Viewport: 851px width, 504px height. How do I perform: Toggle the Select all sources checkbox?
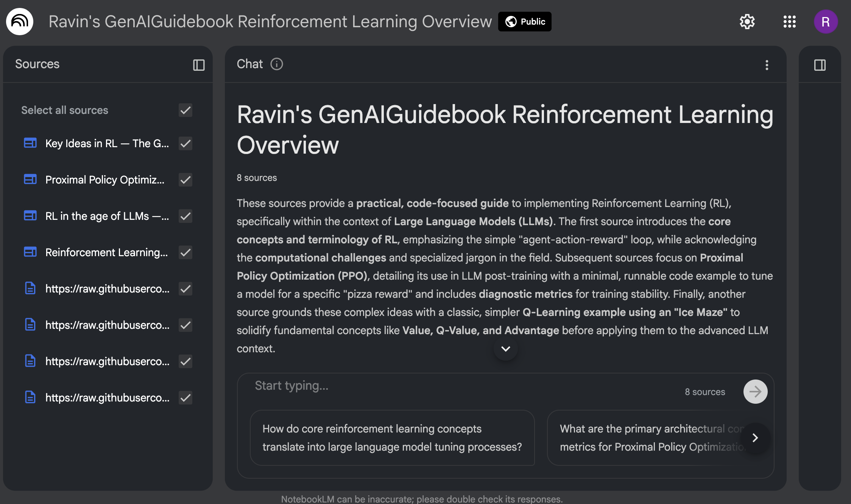click(185, 110)
